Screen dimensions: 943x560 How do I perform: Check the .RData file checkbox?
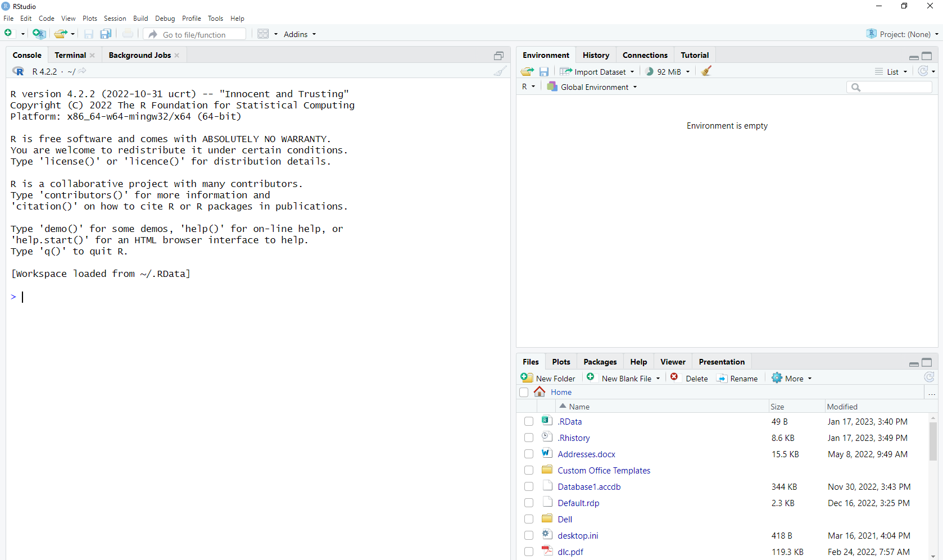pos(529,421)
